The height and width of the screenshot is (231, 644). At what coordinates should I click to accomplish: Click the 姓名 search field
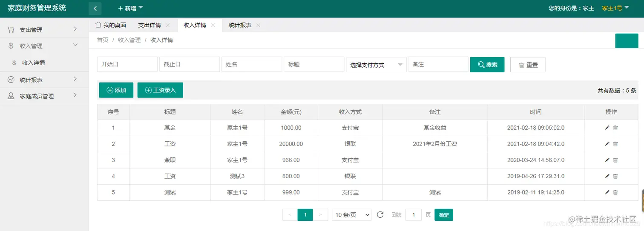click(x=252, y=64)
